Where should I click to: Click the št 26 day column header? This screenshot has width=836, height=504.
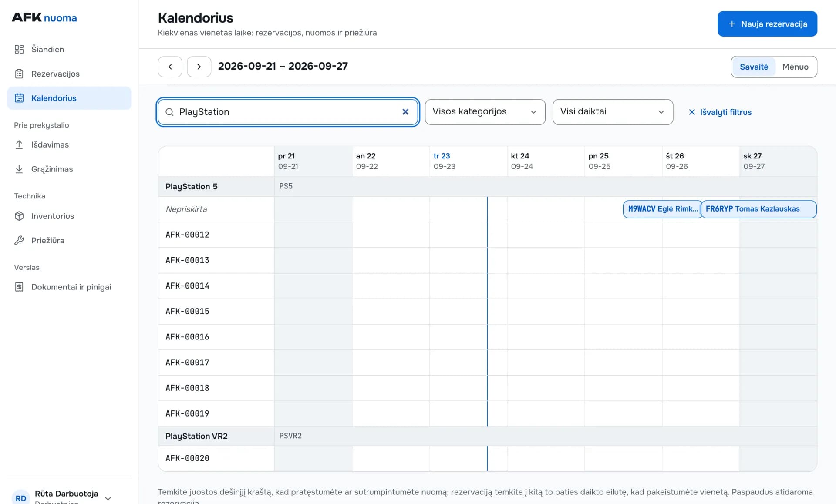tap(701, 161)
